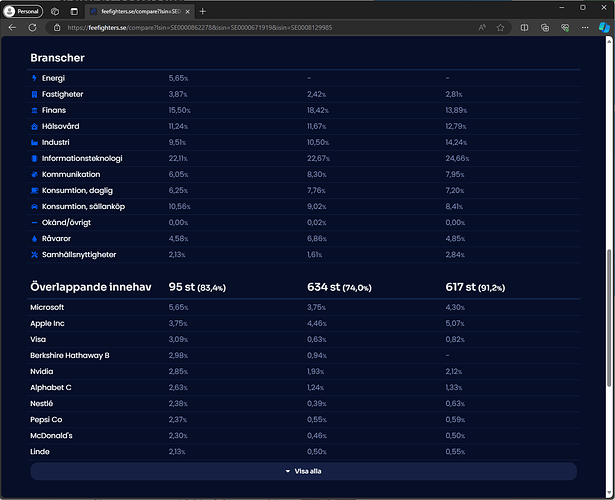Select the feefighters.se browser tab
Viewport: 615px width, 500px height.
(x=138, y=10)
